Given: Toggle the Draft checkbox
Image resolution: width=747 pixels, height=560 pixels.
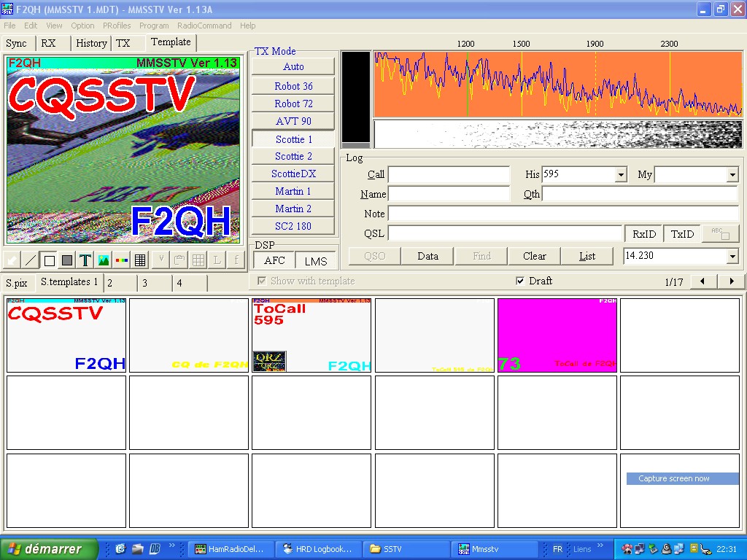Looking at the screenshot, I should (520, 281).
